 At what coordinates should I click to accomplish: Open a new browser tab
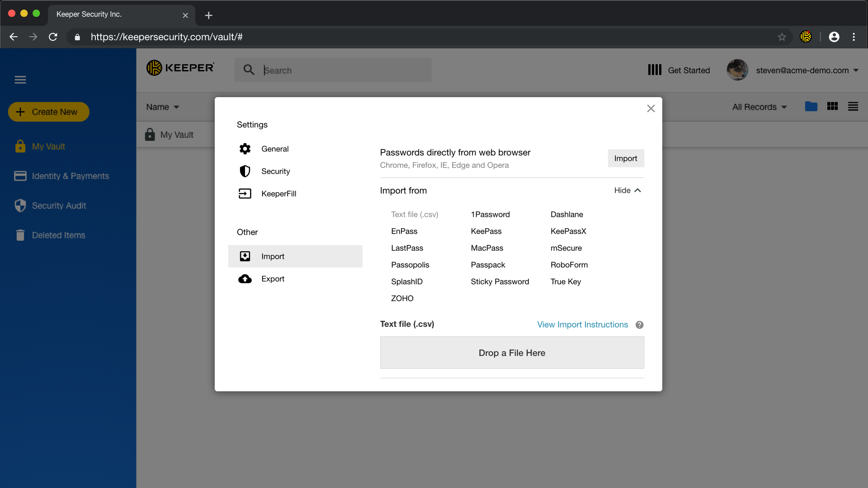coord(208,15)
